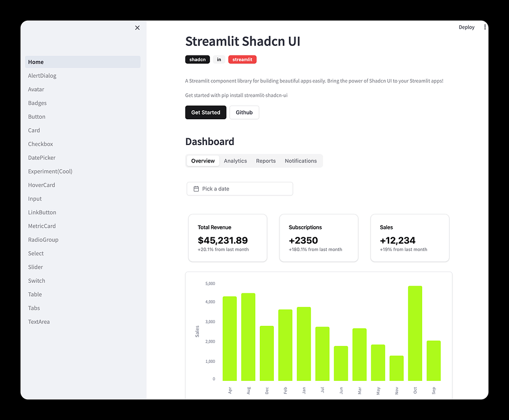The width and height of the screenshot is (509, 420).
Task: Click '+20.1% from last month' text
Action: pos(223,249)
